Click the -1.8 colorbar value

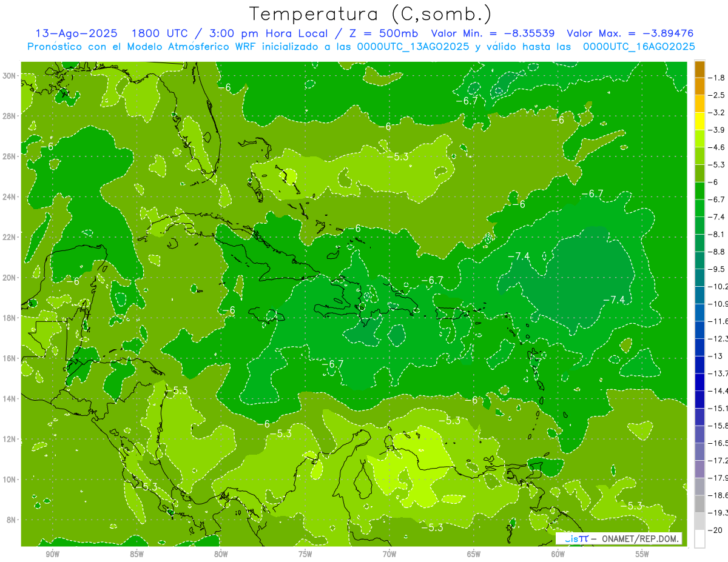716,78
